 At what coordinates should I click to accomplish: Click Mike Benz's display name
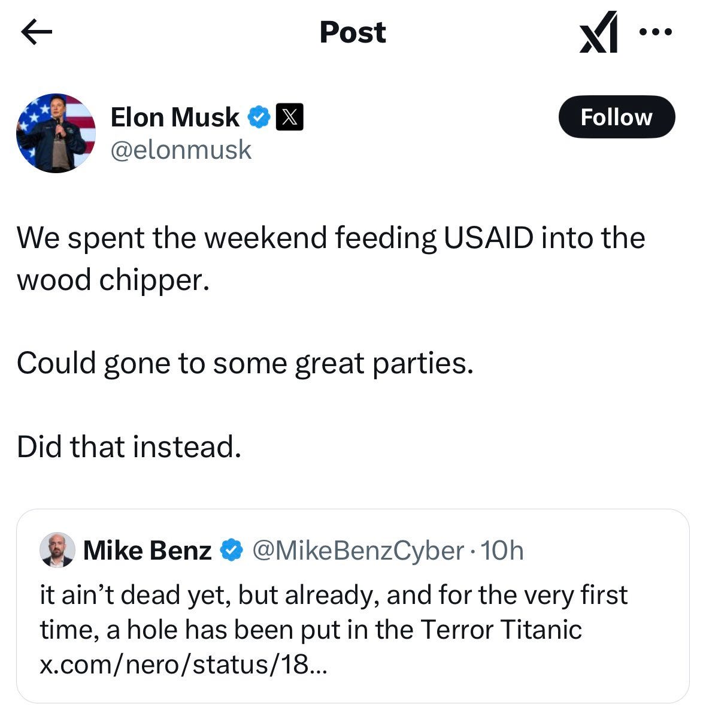(148, 549)
